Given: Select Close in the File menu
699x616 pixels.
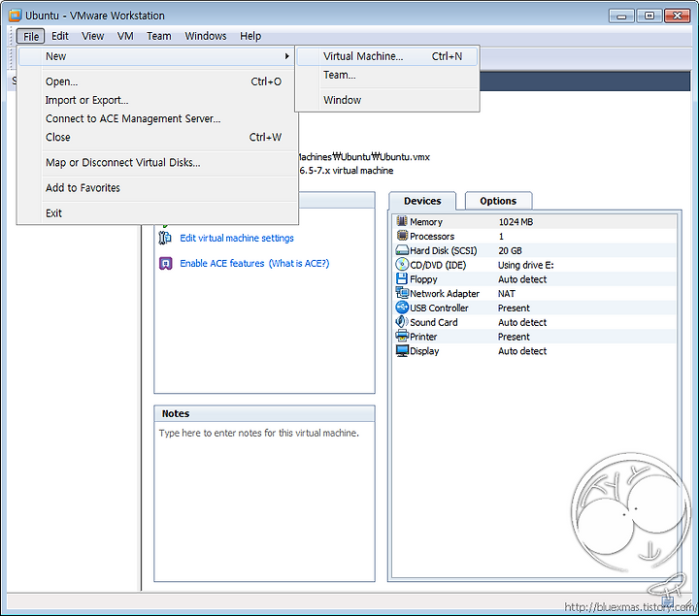Looking at the screenshot, I should [157, 137].
